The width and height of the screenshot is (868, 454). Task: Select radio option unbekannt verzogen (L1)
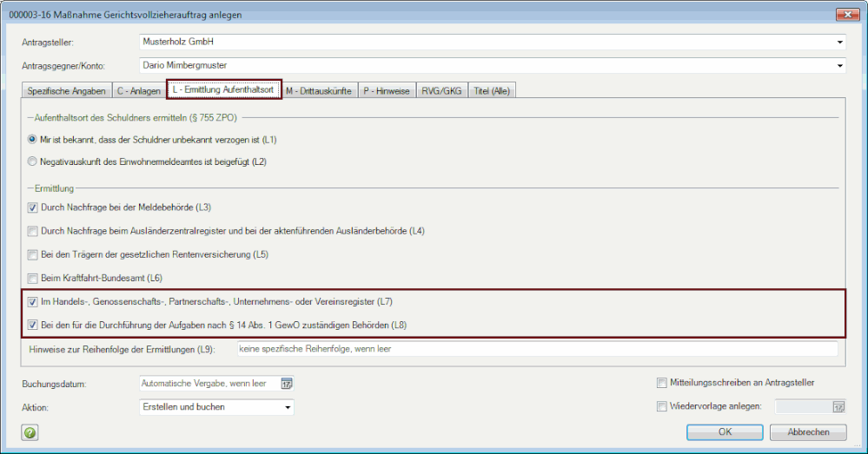pyautogui.click(x=33, y=139)
